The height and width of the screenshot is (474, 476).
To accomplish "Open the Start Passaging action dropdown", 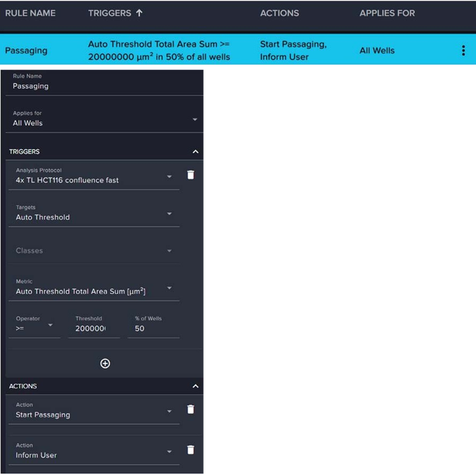I will click(x=169, y=411).
